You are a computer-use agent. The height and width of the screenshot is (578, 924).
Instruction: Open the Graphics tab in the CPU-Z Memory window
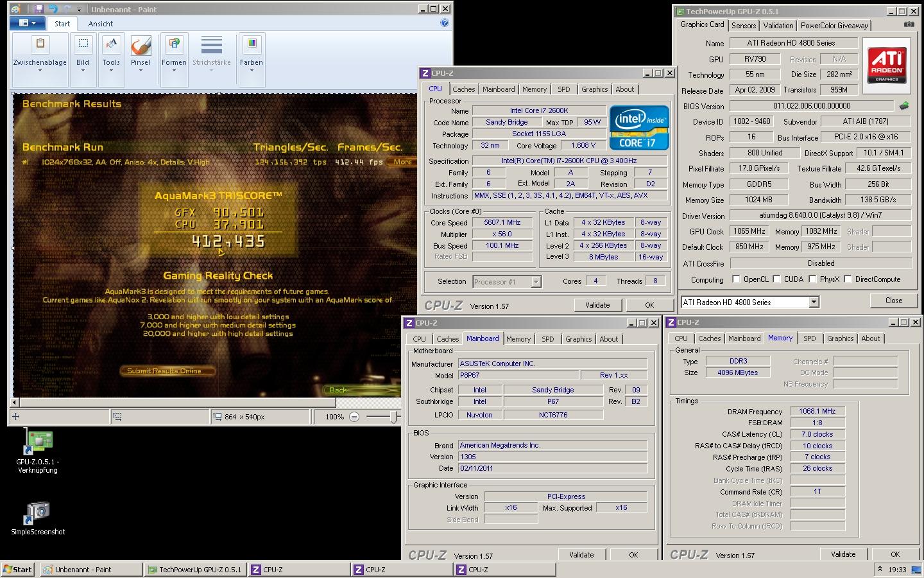(x=840, y=338)
